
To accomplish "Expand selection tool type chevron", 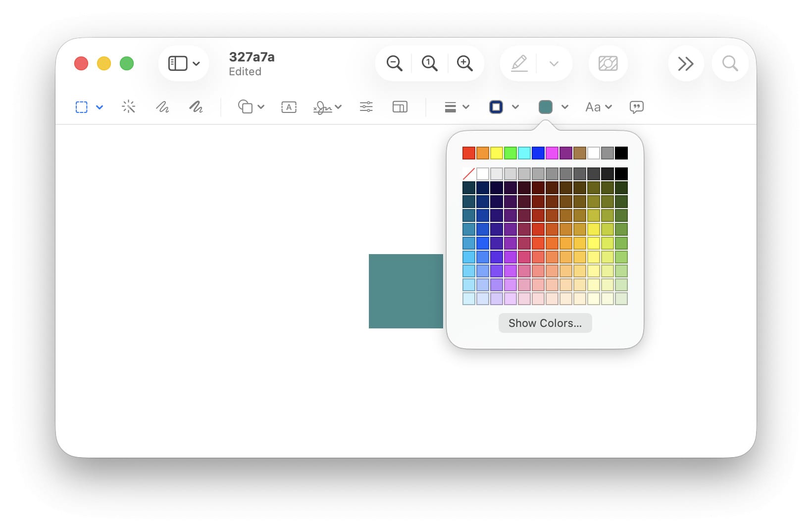I will tap(100, 107).
